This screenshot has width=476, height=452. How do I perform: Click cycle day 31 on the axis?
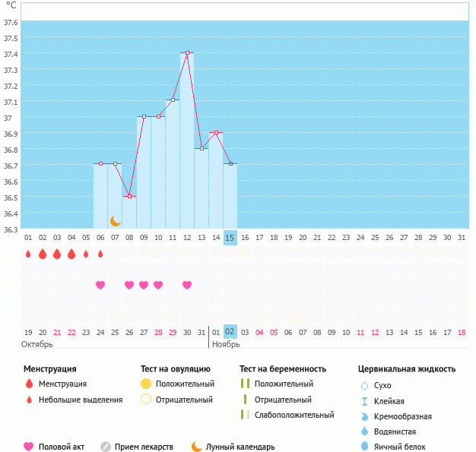pyautogui.click(x=462, y=238)
